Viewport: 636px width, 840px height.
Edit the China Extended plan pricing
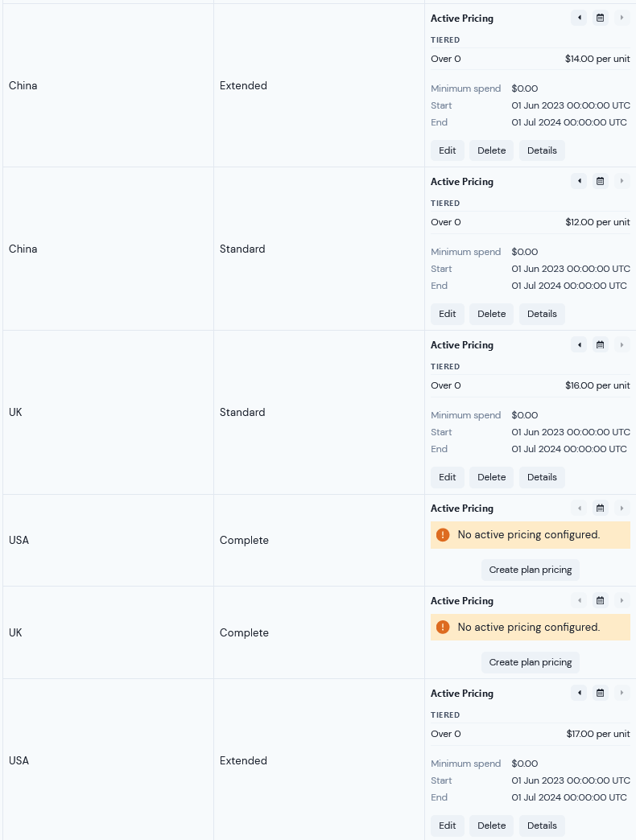click(x=448, y=150)
